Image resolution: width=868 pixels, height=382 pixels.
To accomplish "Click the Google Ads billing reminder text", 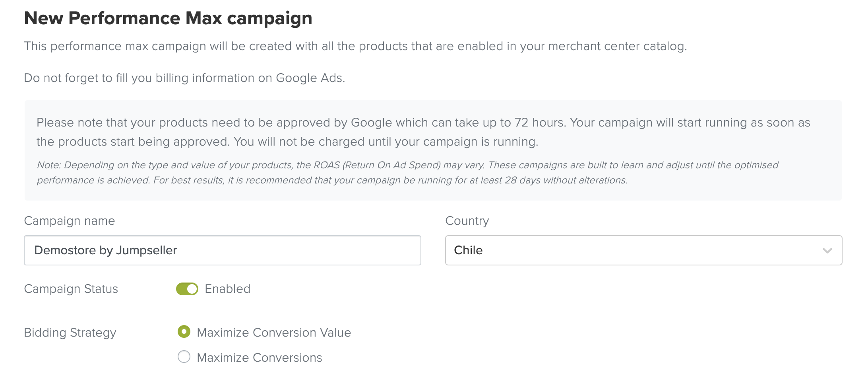I will click(x=184, y=78).
